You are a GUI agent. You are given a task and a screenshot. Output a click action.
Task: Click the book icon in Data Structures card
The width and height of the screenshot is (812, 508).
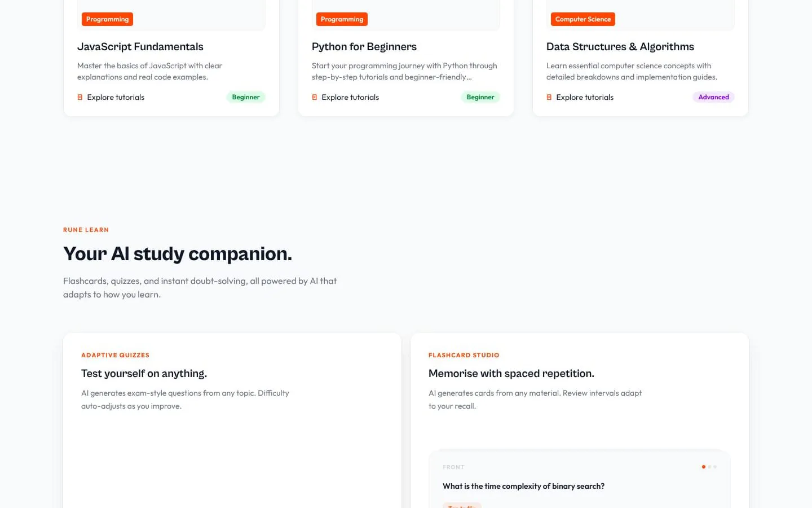(549, 97)
